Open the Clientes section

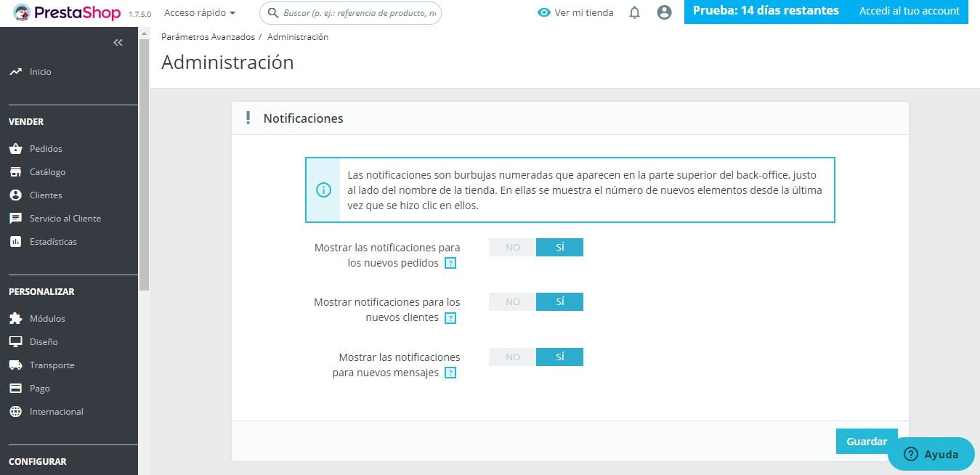tap(45, 195)
